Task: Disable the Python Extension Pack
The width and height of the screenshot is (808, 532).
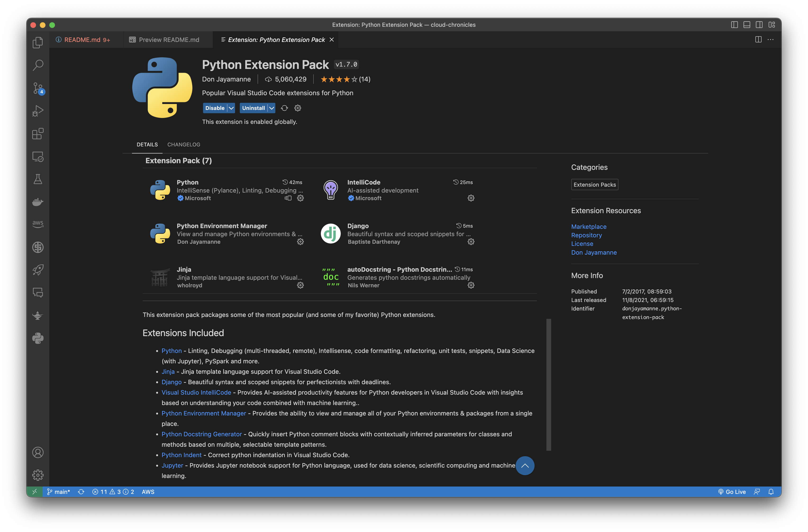Action: tap(215, 108)
